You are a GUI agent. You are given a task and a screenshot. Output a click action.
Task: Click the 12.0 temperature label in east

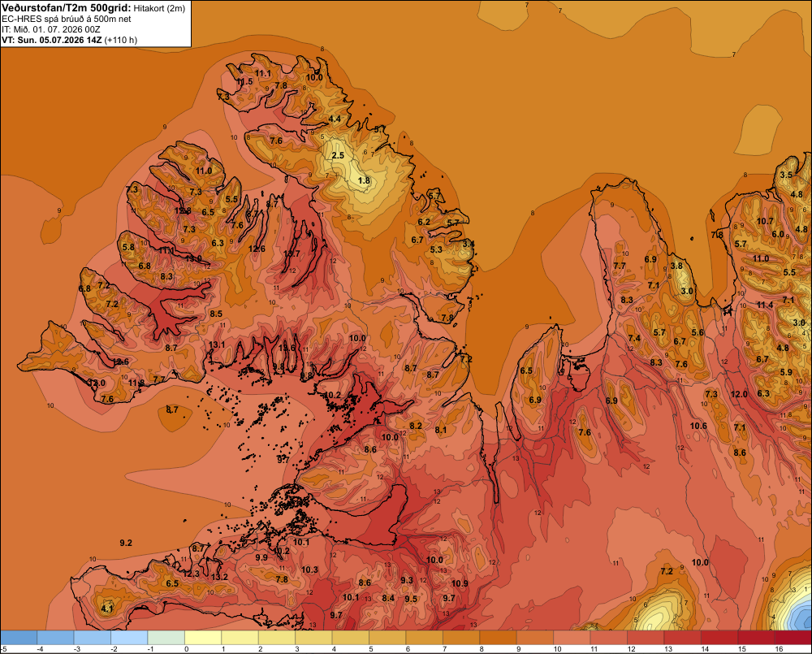(x=739, y=394)
